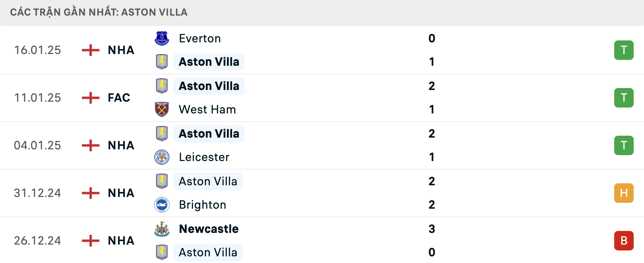
Task: Select NHA competition label on 04.01.25
Action: 121,145
